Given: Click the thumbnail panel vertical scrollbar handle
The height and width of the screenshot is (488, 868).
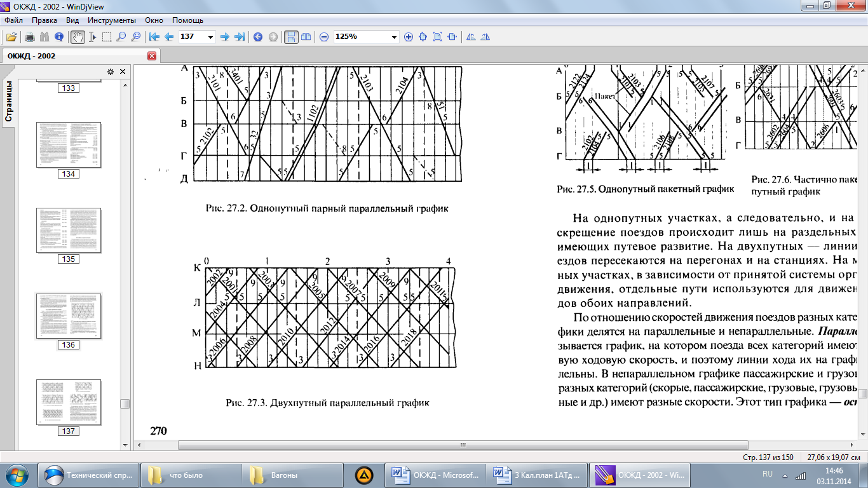Looking at the screenshot, I should (x=125, y=403).
